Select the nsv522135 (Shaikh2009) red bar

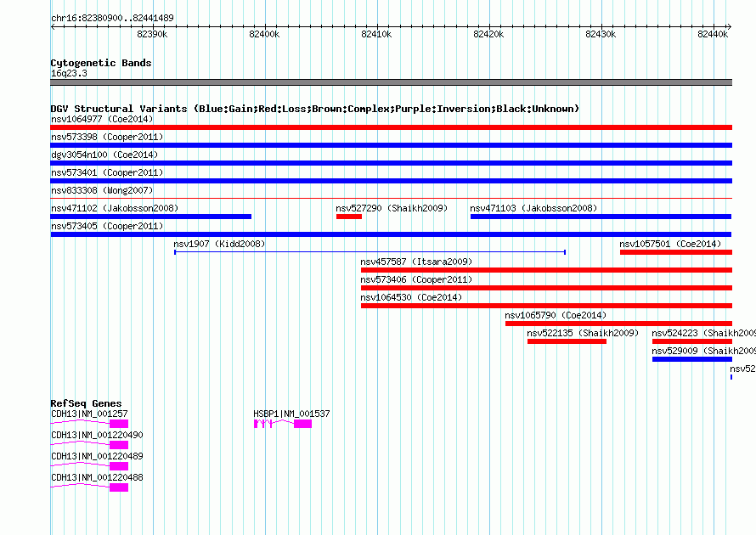[567, 341]
